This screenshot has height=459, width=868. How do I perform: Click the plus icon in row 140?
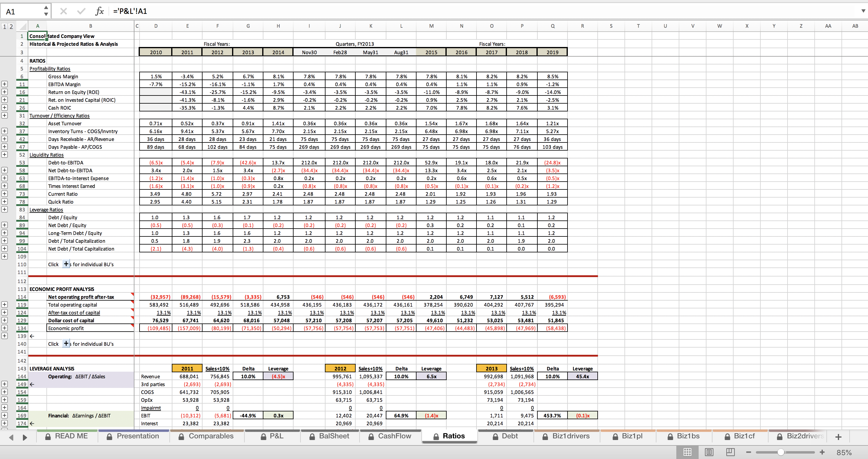pos(66,343)
